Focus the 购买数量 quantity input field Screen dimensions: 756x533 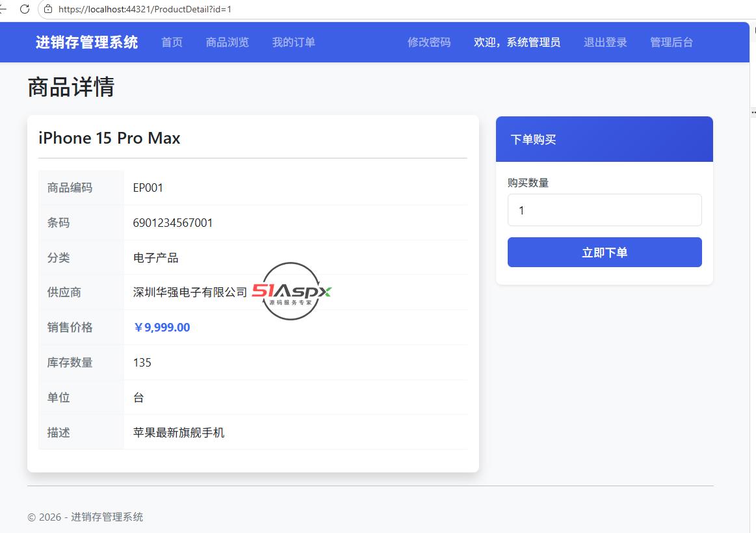coord(605,210)
